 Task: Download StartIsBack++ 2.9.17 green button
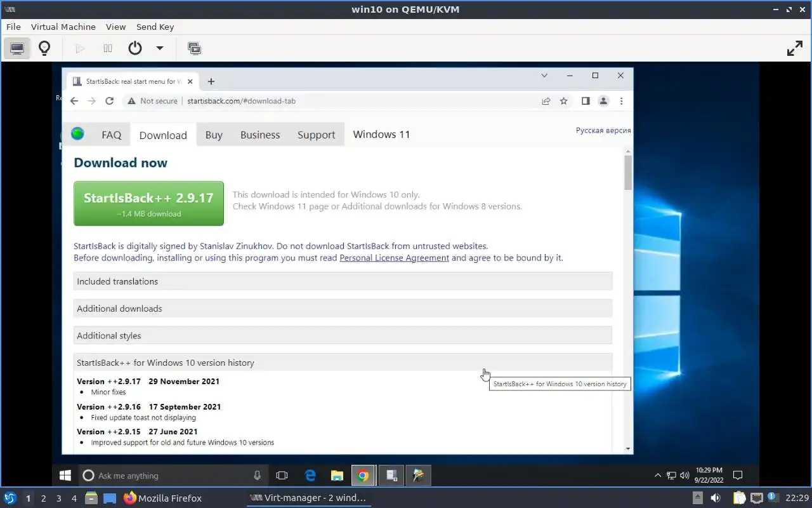[148, 203]
